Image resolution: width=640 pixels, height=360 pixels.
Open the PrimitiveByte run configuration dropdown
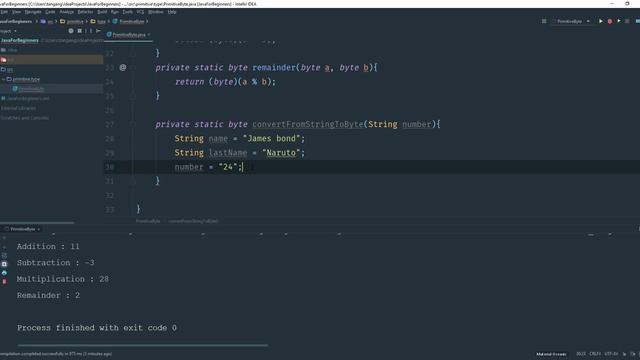(571, 21)
